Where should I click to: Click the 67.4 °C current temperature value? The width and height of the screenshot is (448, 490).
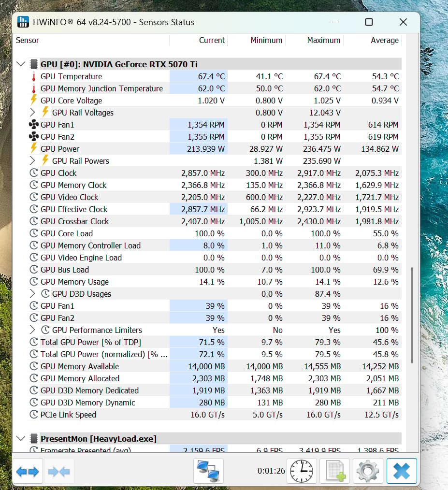(x=211, y=76)
